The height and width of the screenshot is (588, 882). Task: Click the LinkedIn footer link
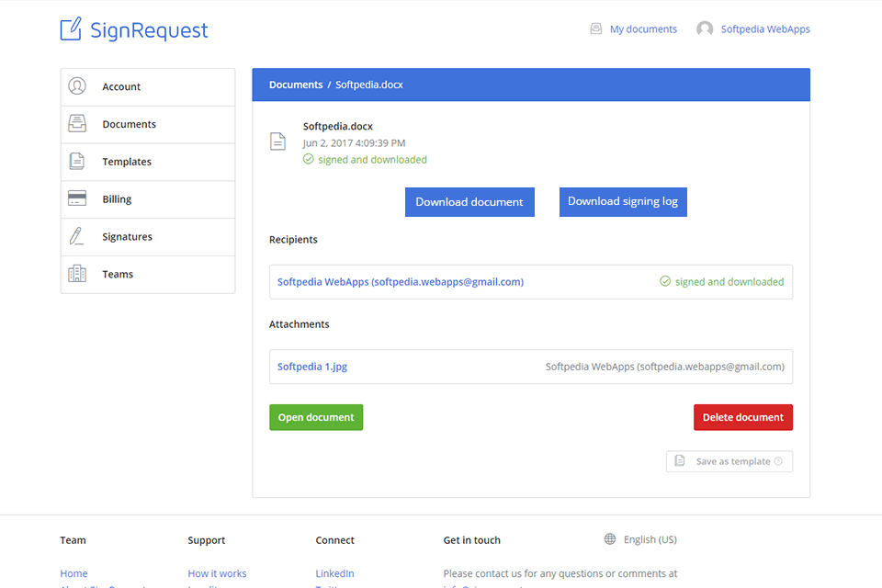click(x=334, y=573)
